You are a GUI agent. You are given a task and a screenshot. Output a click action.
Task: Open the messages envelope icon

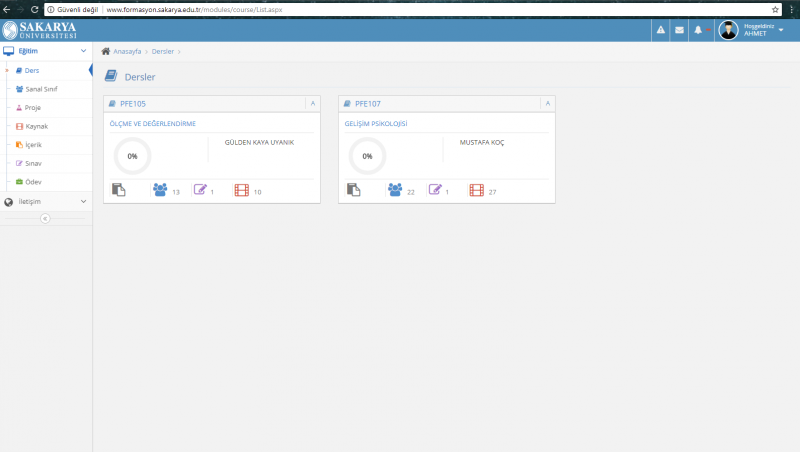coord(679,30)
